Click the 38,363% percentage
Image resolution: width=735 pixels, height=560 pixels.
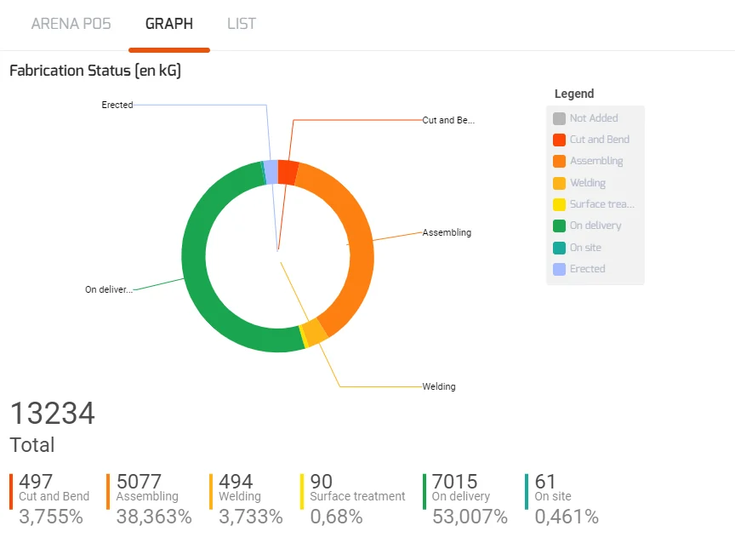point(154,517)
